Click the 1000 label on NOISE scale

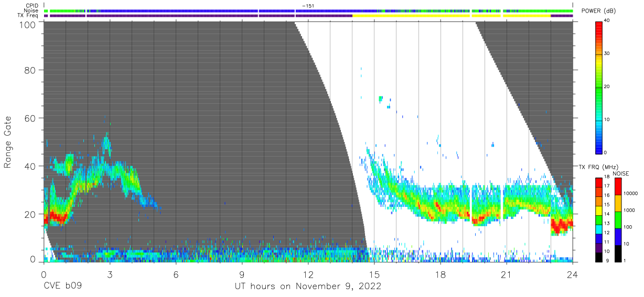(629, 211)
